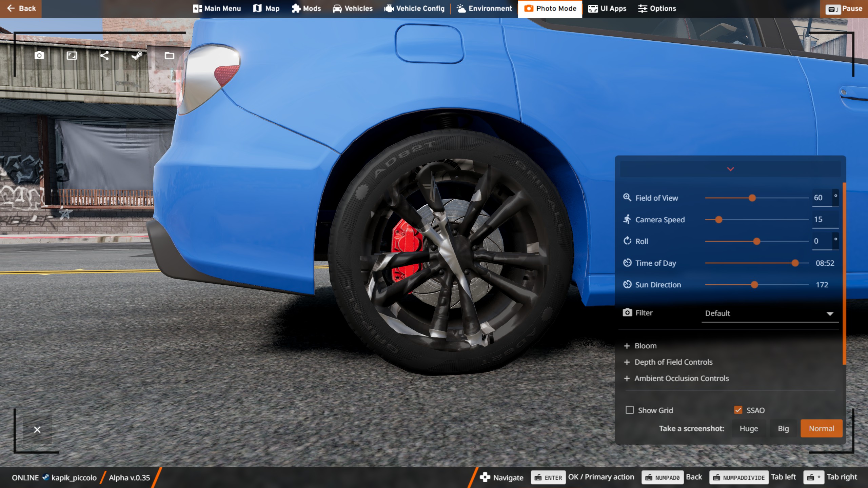The width and height of the screenshot is (868, 488).
Task: Open the Filter dropdown
Action: tap(770, 313)
